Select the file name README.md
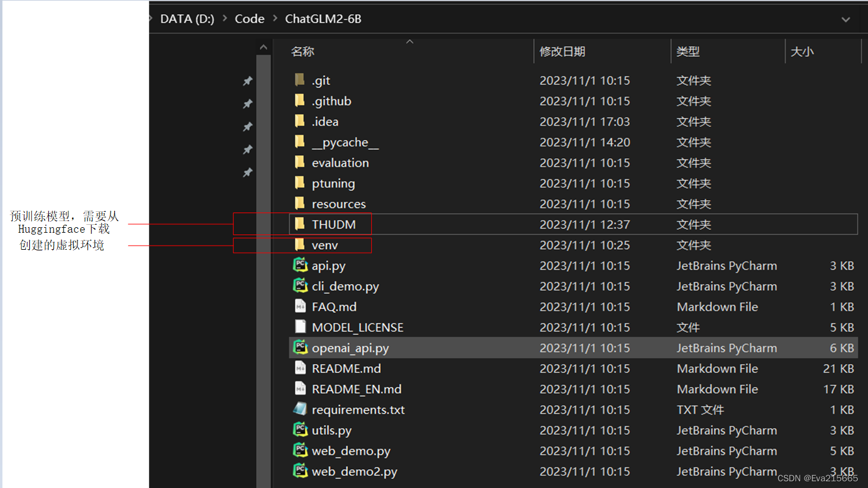868x488 pixels. pyautogui.click(x=346, y=368)
